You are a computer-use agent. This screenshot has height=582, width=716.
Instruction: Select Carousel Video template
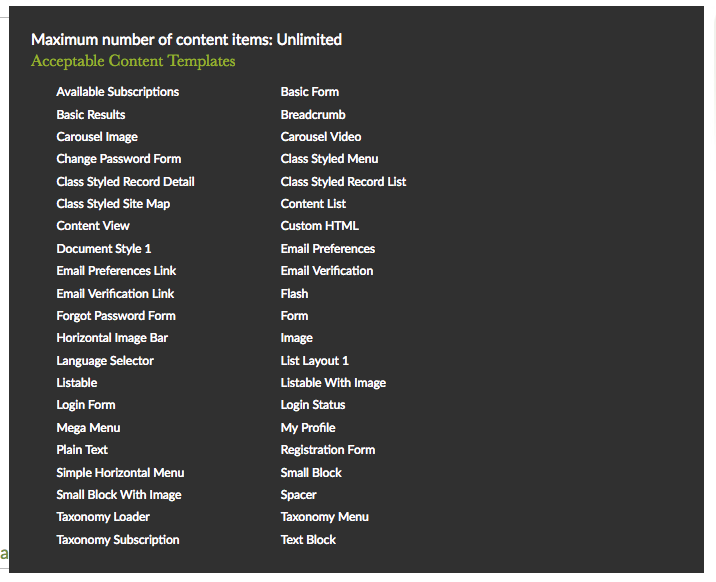pyautogui.click(x=320, y=137)
